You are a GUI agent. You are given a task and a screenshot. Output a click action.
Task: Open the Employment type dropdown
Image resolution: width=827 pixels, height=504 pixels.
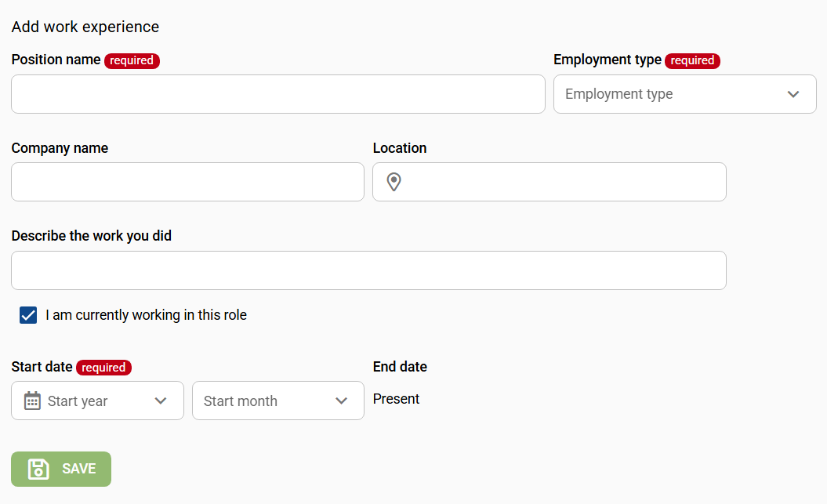click(x=674, y=94)
